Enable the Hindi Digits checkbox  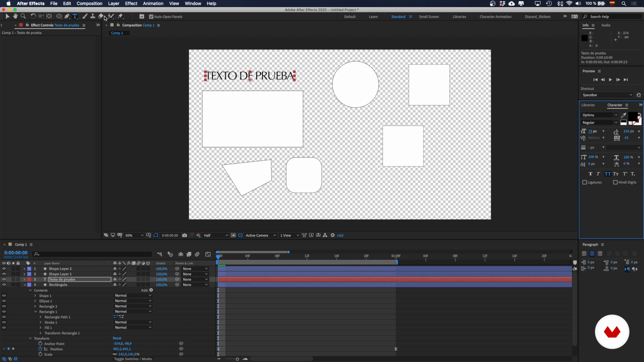pos(615,182)
